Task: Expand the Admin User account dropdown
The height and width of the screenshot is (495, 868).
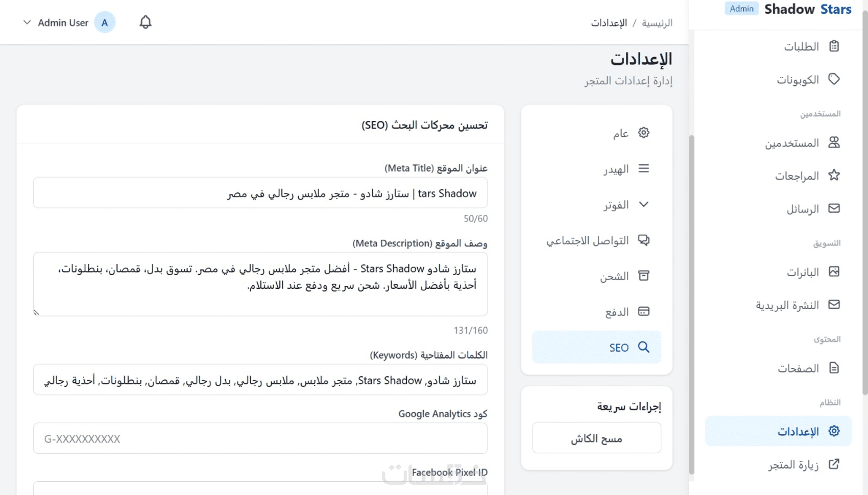Action: (x=28, y=22)
